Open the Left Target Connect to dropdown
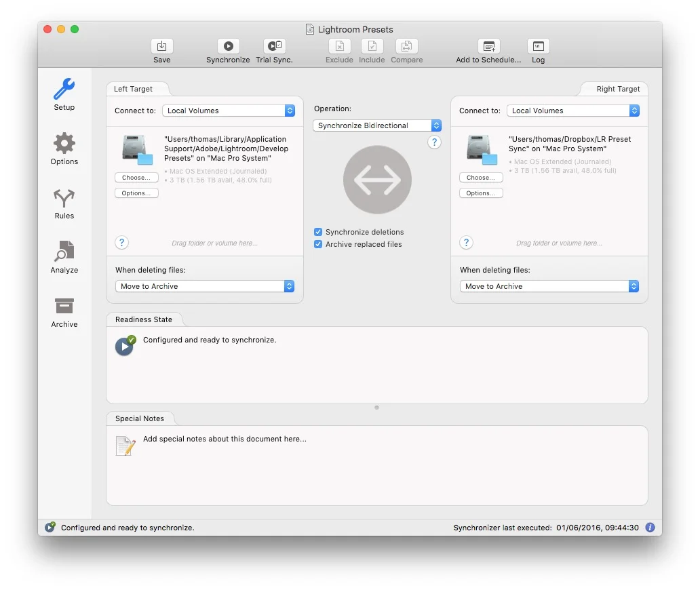Image resolution: width=700 pixels, height=590 pixels. (x=229, y=111)
